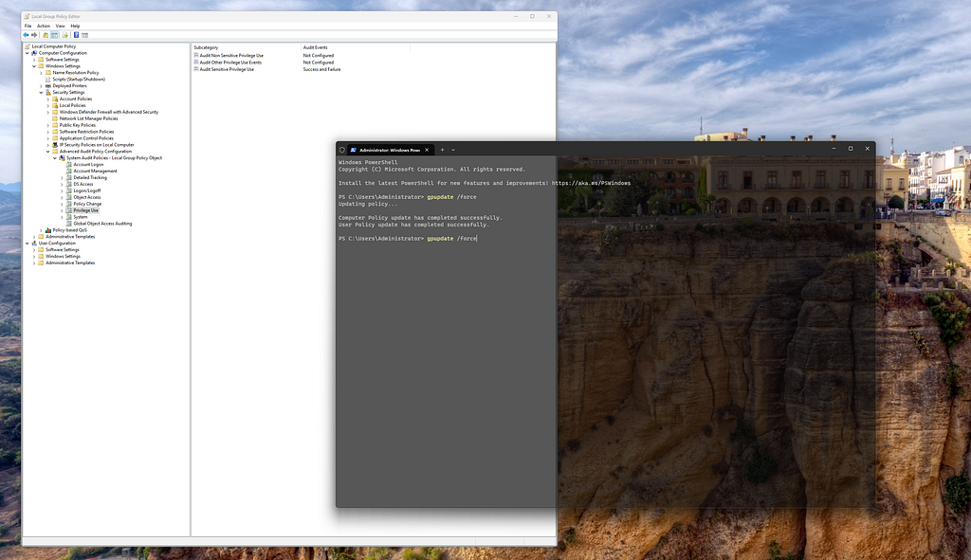Open the terminal new-tab dropdown chevron
Image resolution: width=971 pixels, height=560 pixels.
(x=453, y=150)
